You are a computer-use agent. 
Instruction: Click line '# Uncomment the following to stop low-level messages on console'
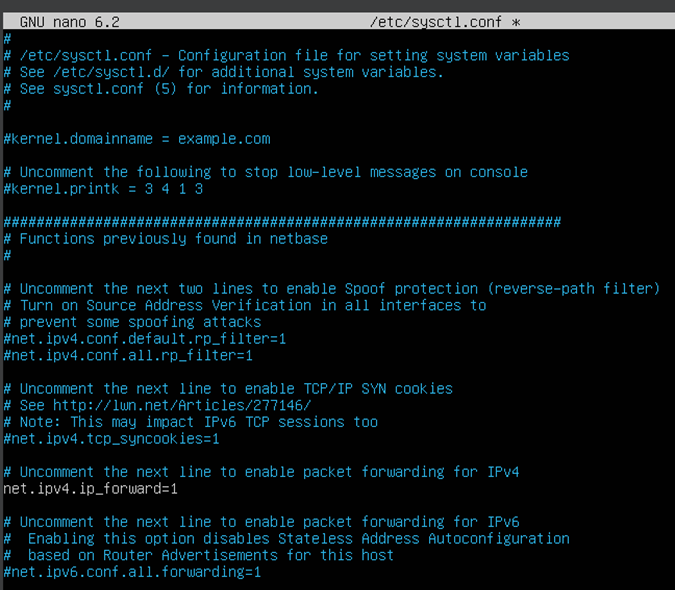266,172
